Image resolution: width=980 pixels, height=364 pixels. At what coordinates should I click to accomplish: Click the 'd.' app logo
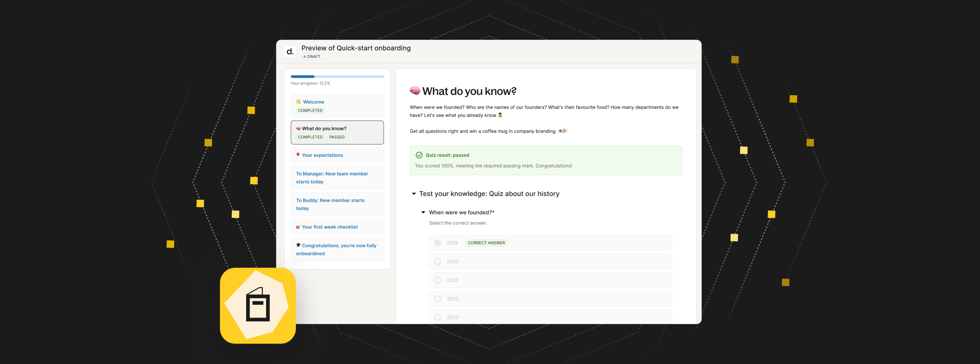click(290, 52)
